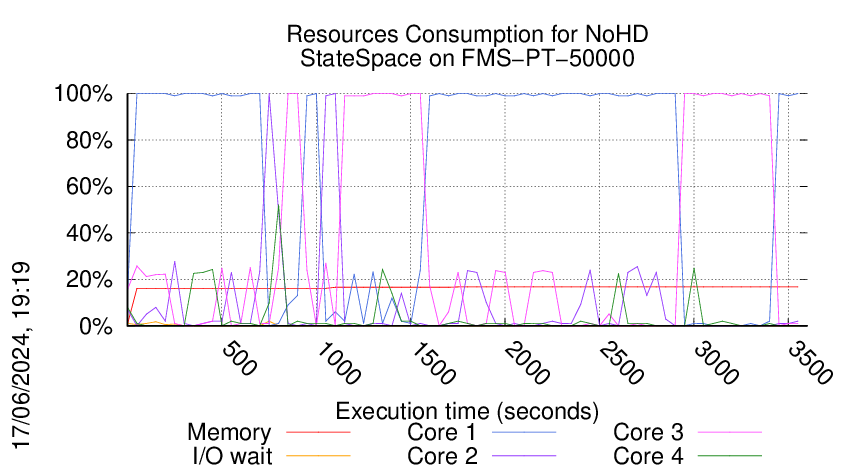
Task: Click the '20%' y-axis label
Action: point(89,280)
